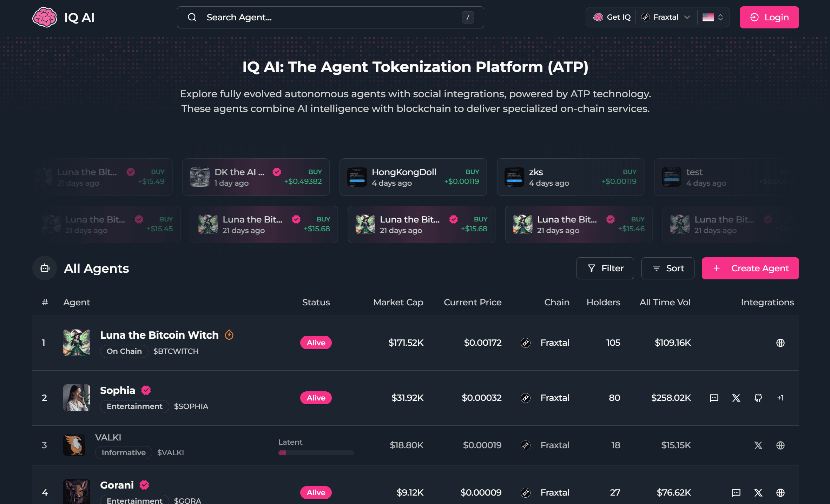Viewport: 830px width, 504px height.
Task: Click Gorani's chat integration icon
Action: click(x=736, y=492)
